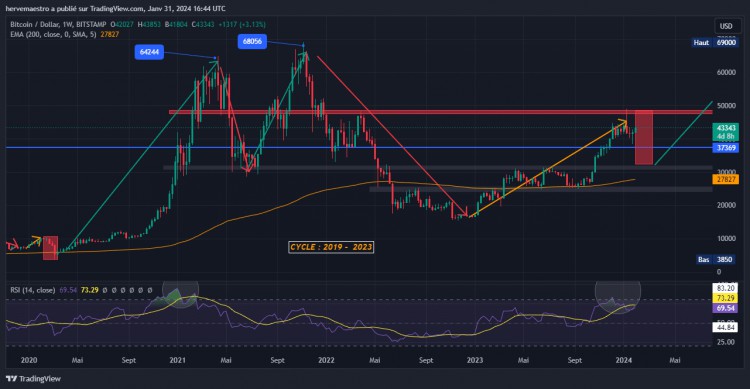The image size is (750, 389).
Task: Click the +1317 (+3.13%) change value
Action: point(242,24)
